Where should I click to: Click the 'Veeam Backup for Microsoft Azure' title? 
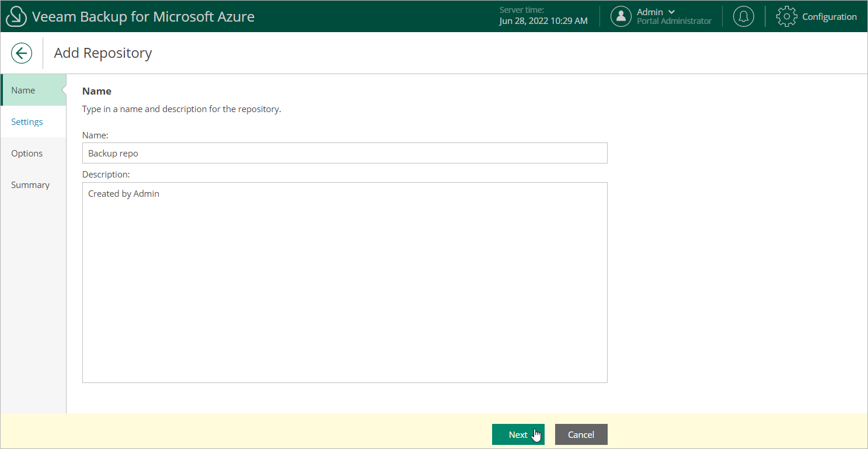pyautogui.click(x=144, y=16)
